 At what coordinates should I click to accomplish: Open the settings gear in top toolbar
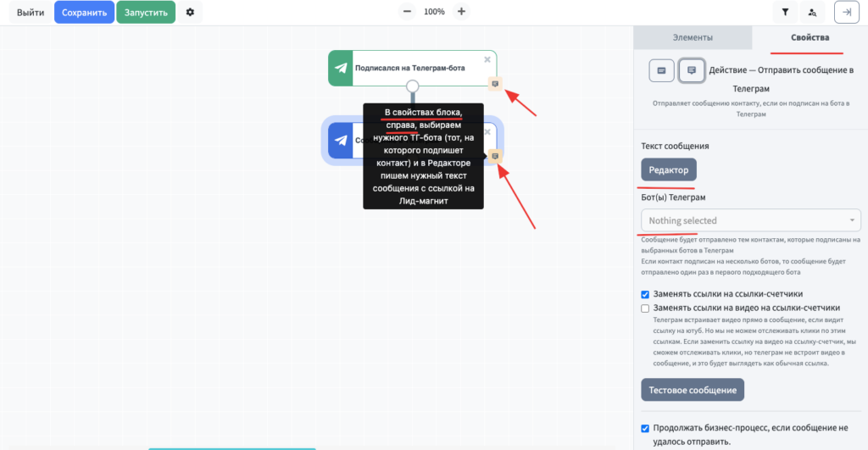(x=190, y=13)
